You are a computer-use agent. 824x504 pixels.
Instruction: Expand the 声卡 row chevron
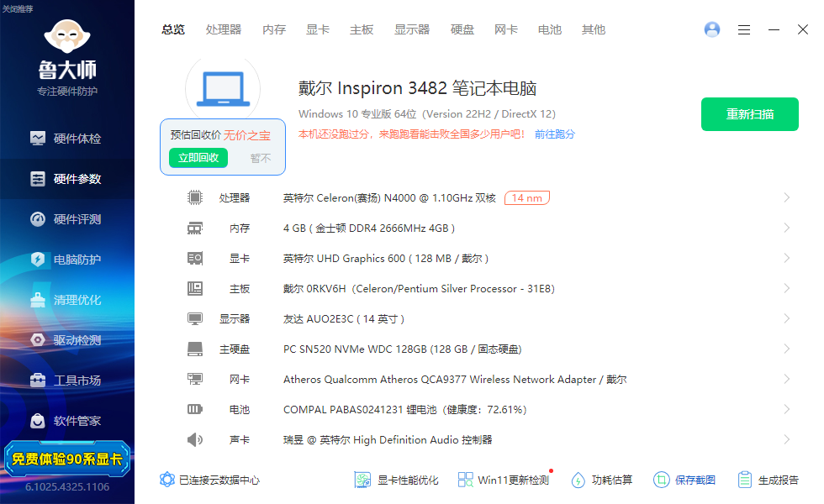coord(787,439)
